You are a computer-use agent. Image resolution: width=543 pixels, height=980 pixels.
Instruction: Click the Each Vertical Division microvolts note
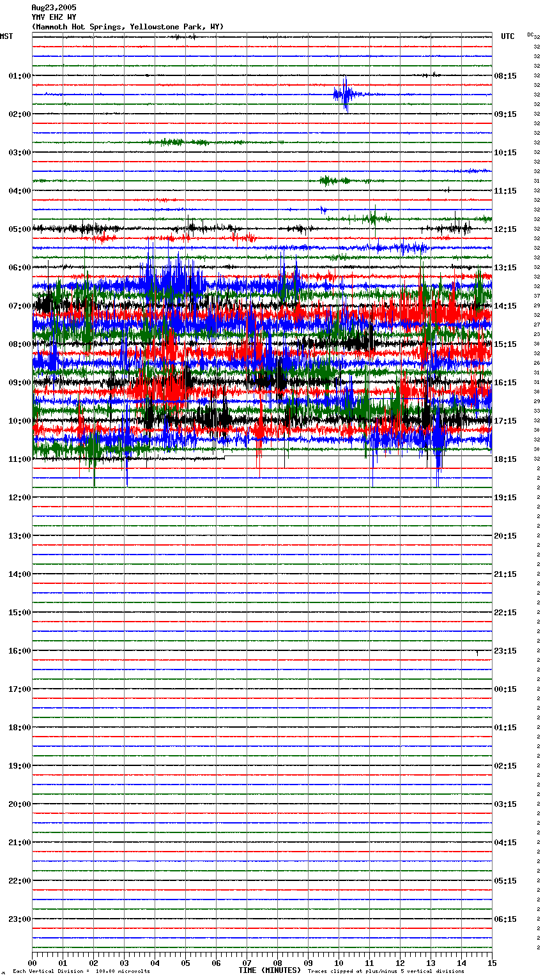[81, 972]
